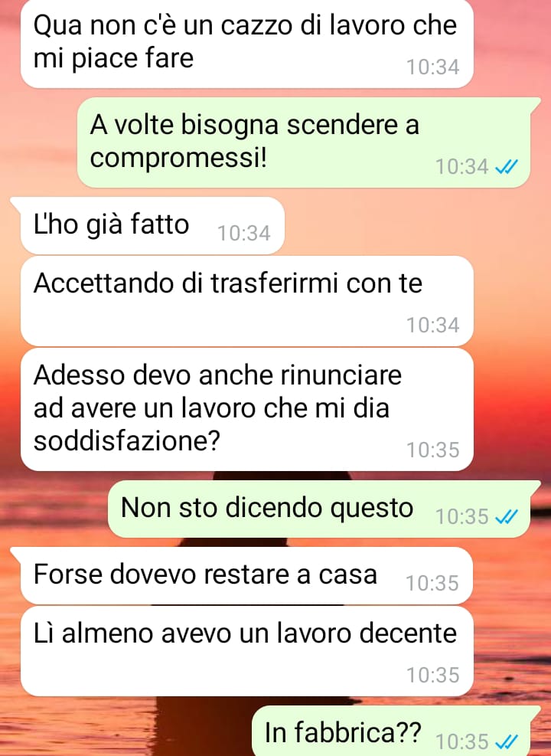The height and width of the screenshot is (756, 551).
Task: Tap the word 'soddisfazione?' in the message
Action: [127, 440]
